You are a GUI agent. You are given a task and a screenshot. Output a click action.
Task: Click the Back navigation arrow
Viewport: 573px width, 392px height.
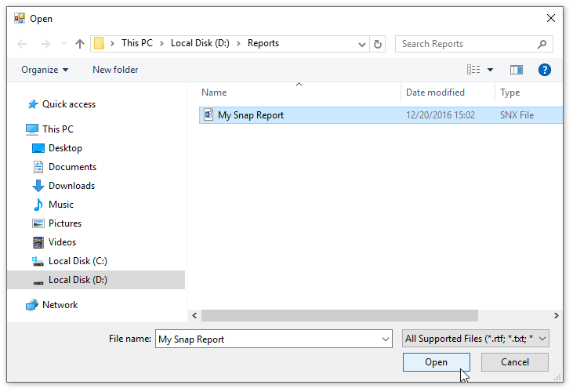pos(22,44)
